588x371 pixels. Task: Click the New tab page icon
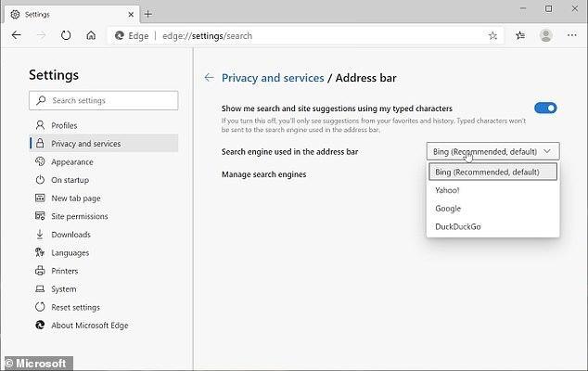(40, 198)
